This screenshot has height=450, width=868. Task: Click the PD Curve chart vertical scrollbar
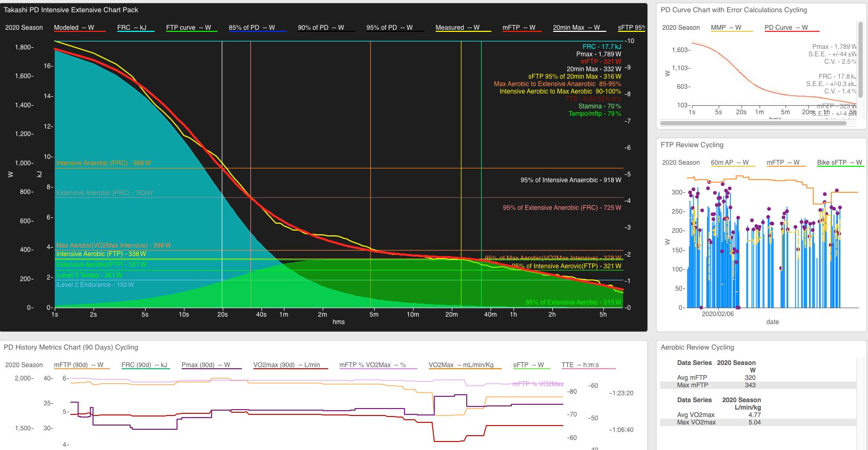pos(861,60)
